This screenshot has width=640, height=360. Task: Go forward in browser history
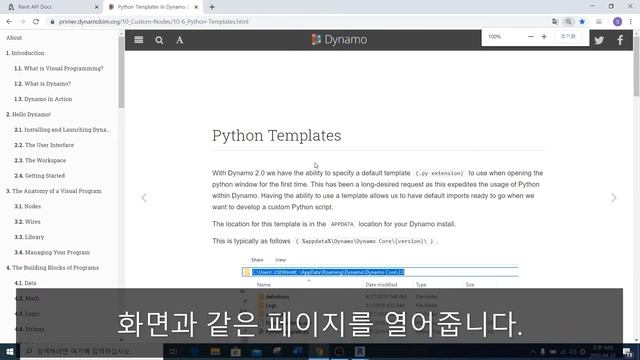22,22
